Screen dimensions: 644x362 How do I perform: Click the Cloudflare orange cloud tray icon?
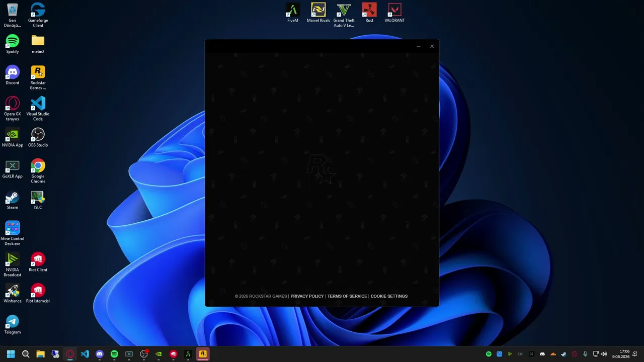point(553,354)
